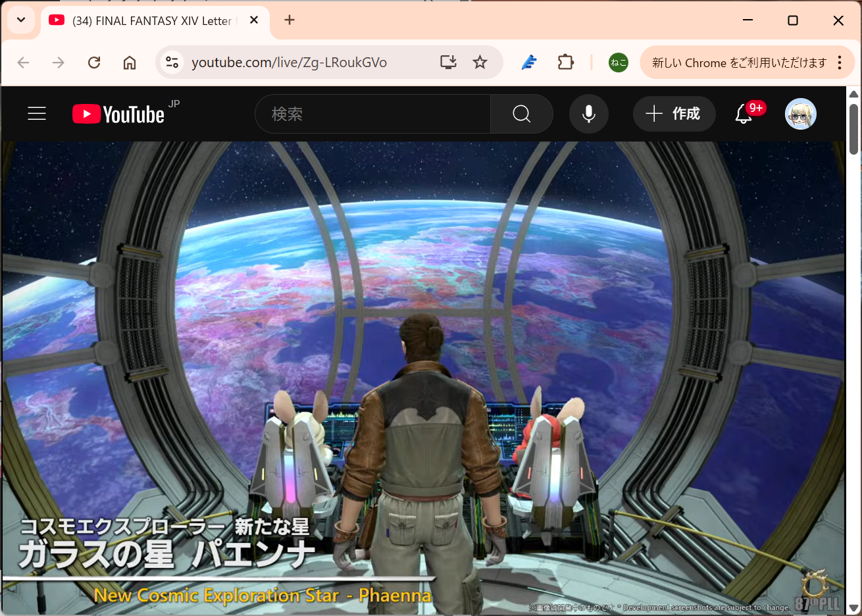Maximize the Chrome window
The image size is (862, 616).
pos(793,20)
